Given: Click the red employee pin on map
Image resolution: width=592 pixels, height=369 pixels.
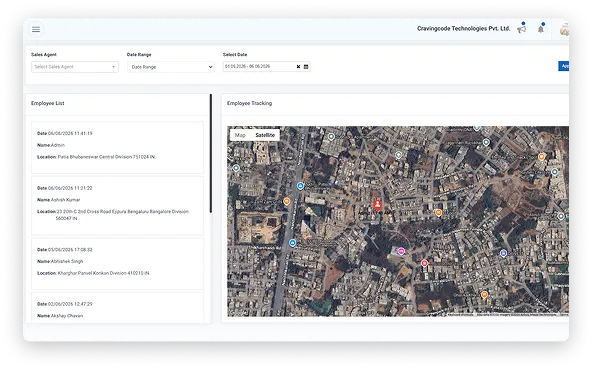Looking at the screenshot, I should pyautogui.click(x=377, y=205).
